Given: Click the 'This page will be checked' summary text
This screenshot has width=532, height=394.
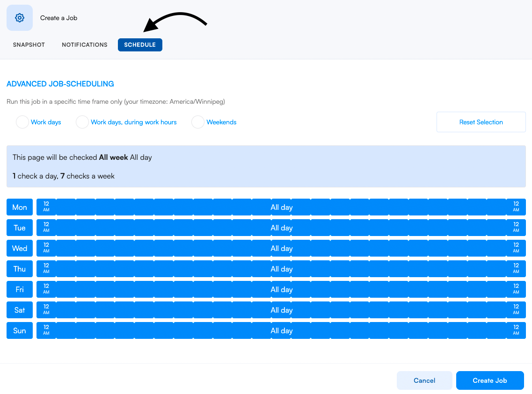Looking at the screenshot, I should coord(82,158).
